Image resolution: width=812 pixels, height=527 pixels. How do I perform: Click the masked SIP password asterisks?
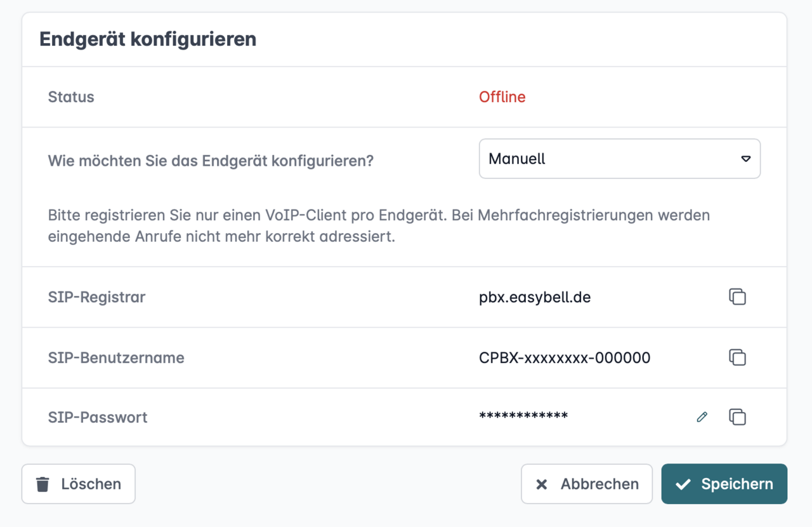pyautogui.click(x=523, y=417)
